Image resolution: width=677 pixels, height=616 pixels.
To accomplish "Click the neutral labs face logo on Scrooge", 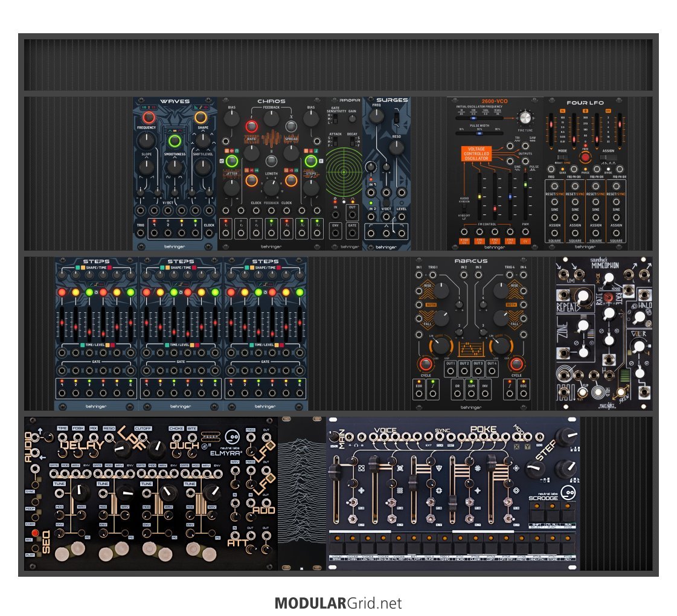I will coord(568,493).
